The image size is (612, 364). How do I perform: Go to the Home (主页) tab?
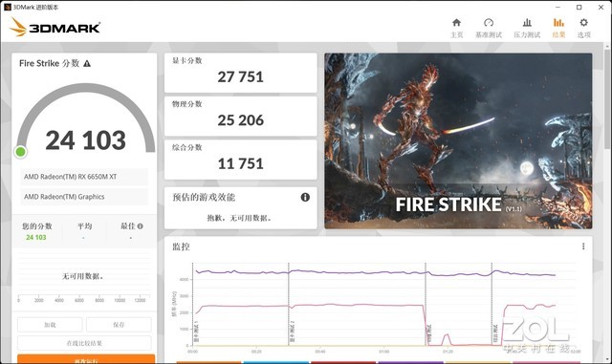[456, 28]
